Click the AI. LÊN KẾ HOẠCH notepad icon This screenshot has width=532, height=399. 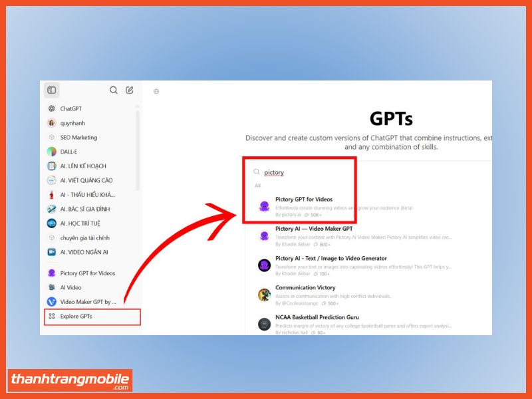pyautogui.click(x=52, y=166)
